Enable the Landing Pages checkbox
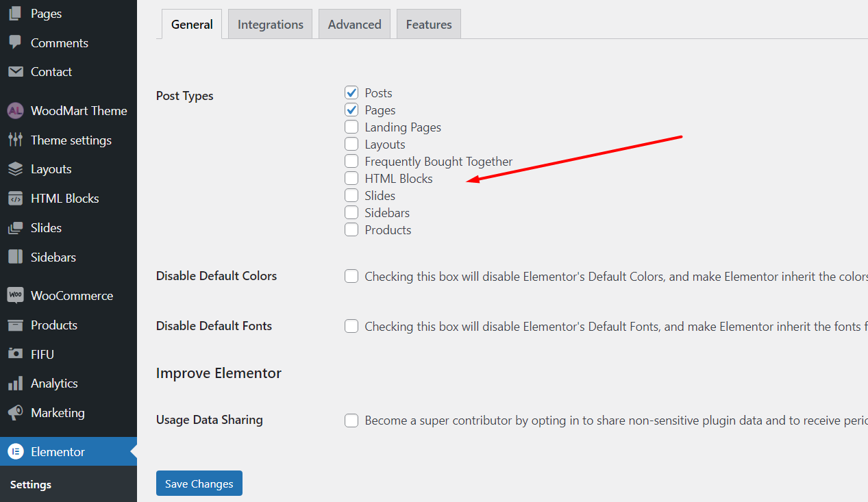The height and width of the screenshot is (502, 868). pos(351,127)
